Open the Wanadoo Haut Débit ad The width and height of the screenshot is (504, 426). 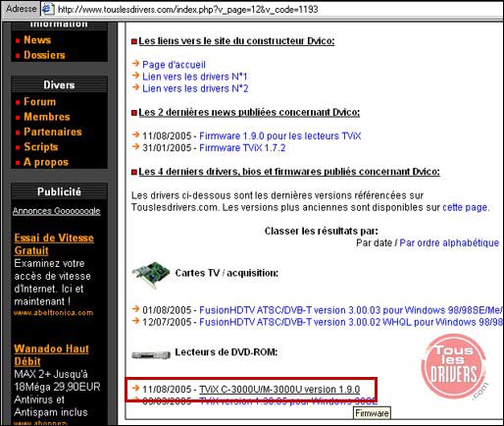51,355
